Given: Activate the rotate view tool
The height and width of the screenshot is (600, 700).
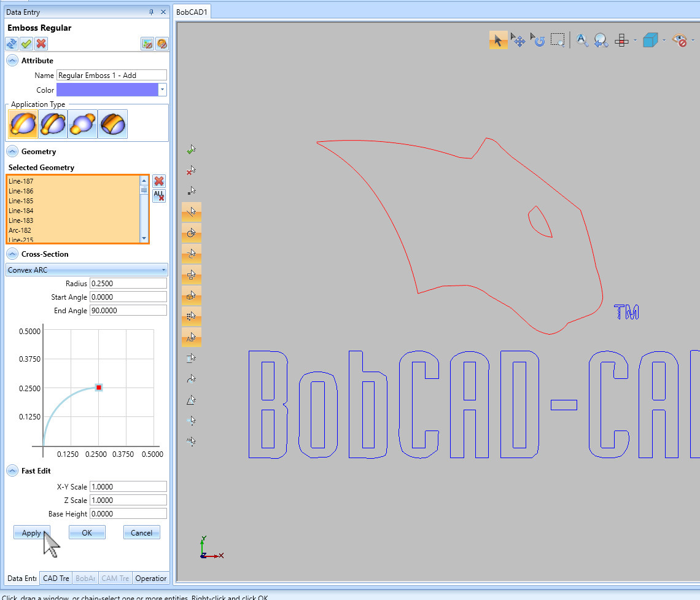Looking at the screenshot, I should [538, 39].
